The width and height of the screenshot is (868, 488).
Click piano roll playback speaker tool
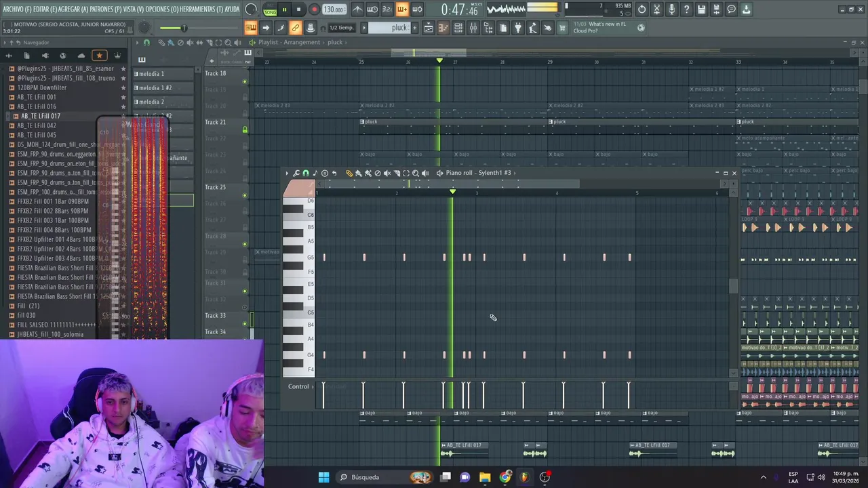click(425, 173)
